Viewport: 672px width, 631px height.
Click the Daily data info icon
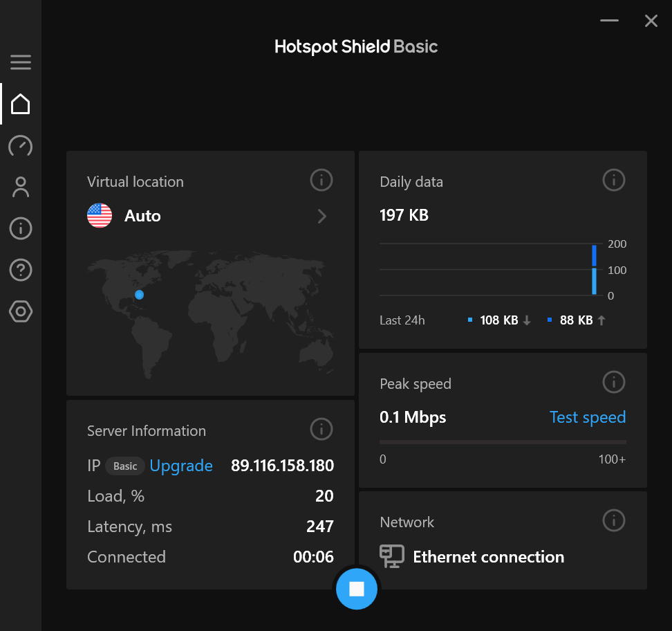click(x=613, y=180)
